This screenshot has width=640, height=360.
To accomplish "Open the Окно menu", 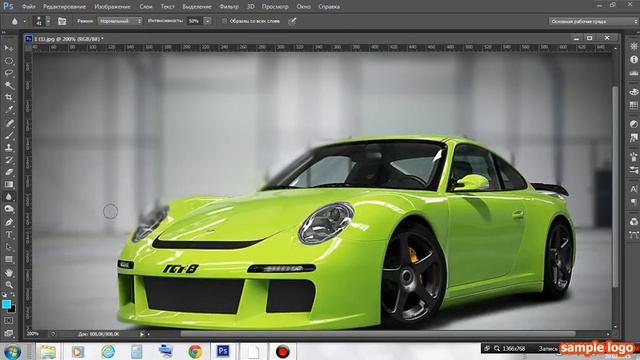I will click(x=303, y=7).
